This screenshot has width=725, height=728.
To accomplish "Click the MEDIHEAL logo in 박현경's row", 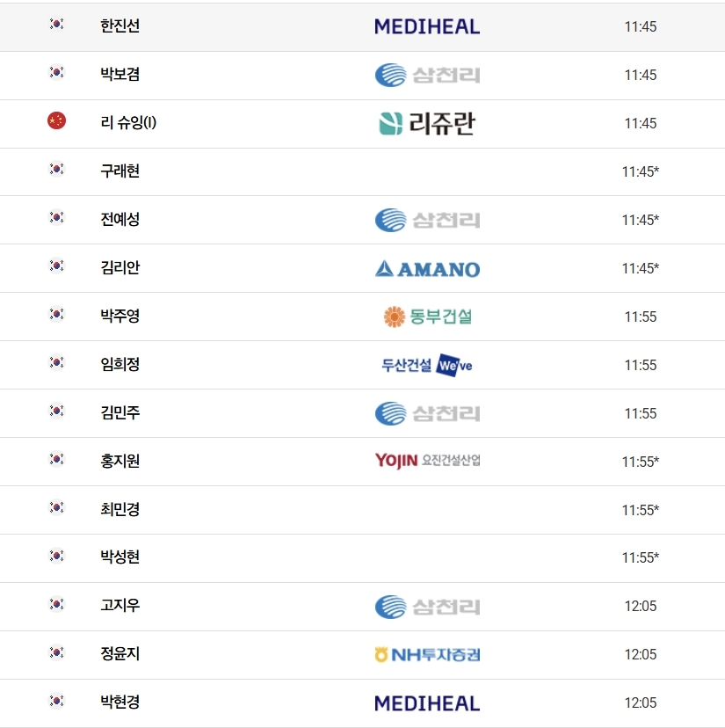I will (427, 703).
